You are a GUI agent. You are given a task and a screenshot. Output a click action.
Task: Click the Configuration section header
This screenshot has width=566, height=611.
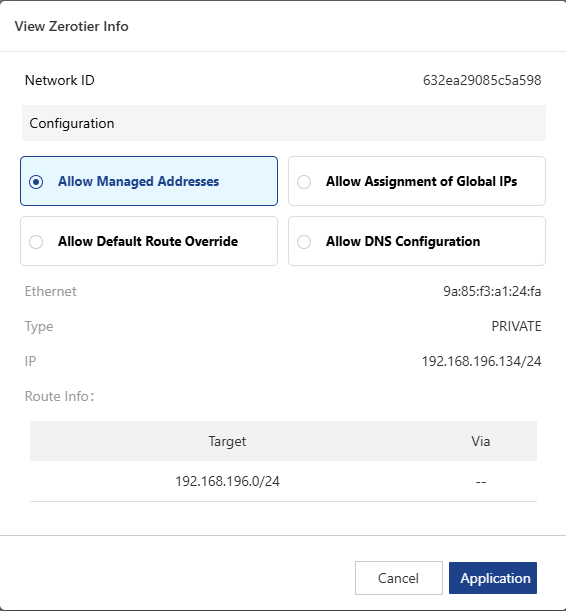284,123
